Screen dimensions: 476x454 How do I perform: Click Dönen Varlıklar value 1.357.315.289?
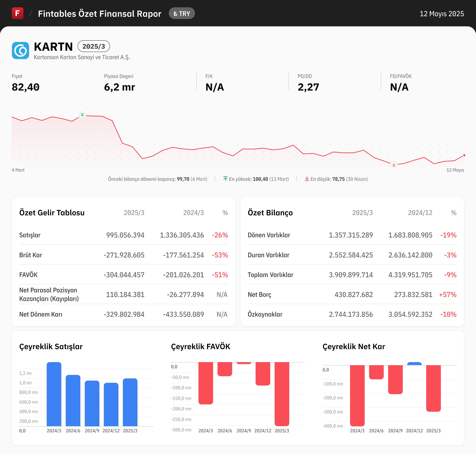pyautogui.click(x=351, y=235)
